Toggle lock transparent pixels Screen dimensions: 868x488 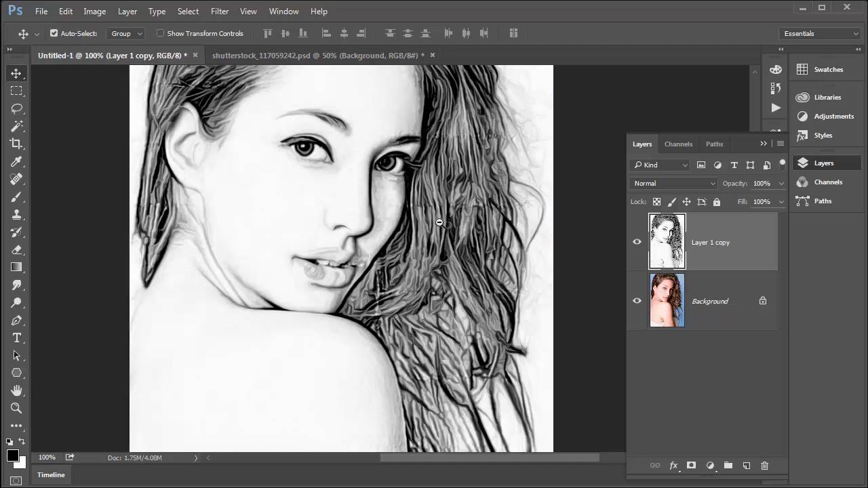pos(656,202)
